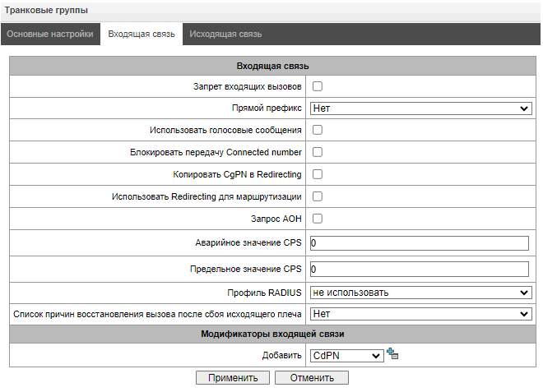Switch to Исходящая связь tab
This screenshot has width=543, height=392.
pyautogui.click(x=225, y=35)
